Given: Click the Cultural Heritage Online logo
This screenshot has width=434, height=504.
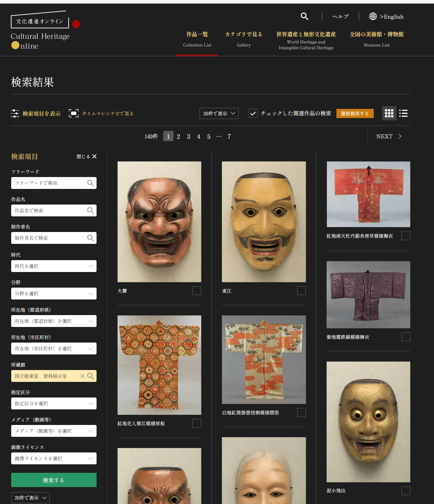Looking at the screenshot, I should 45,31.
